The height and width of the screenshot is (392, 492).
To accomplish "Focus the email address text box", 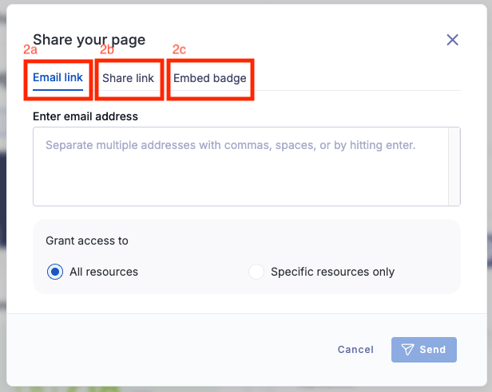I will point(241,166).
